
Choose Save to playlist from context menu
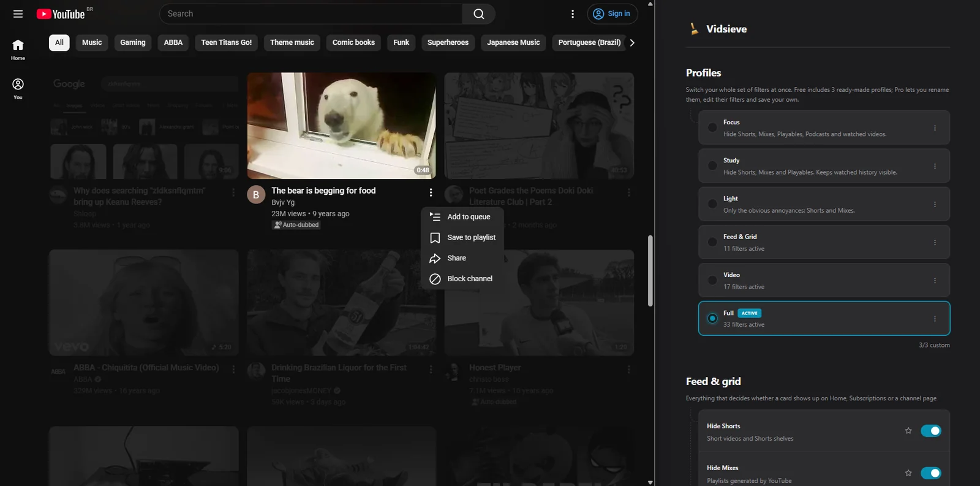pyautogui.click(x=462, y=238)
